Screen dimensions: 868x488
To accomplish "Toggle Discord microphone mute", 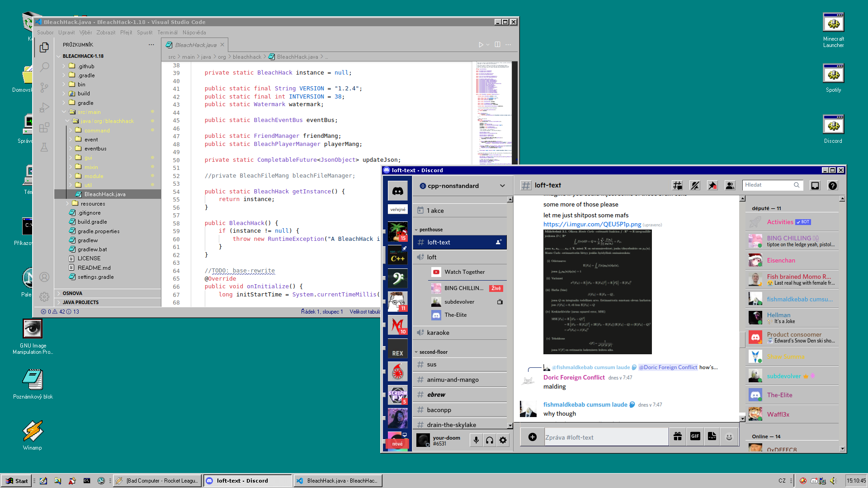I will tap(476, 440).
